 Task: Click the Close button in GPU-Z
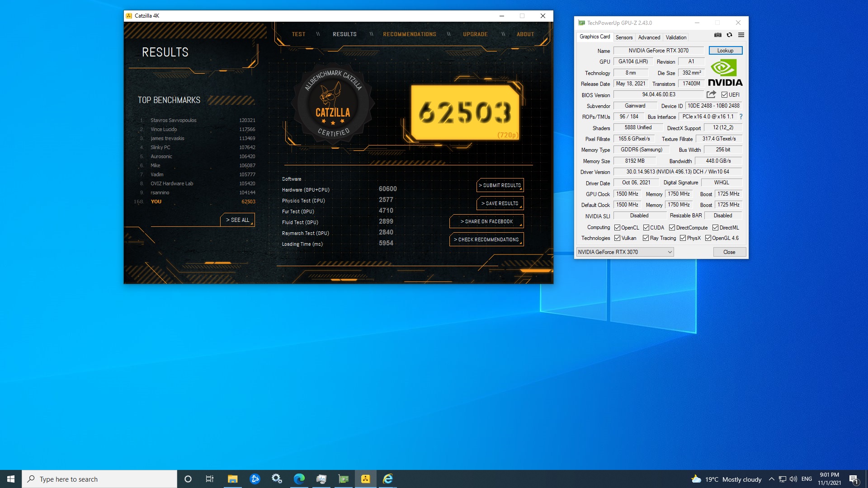pyautogui.click(x=729, y=252)
